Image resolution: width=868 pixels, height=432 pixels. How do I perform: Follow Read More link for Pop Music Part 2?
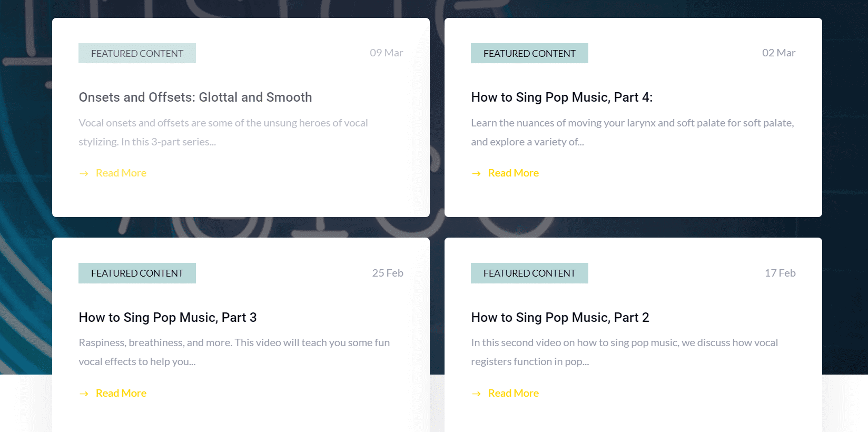[513, 393]
